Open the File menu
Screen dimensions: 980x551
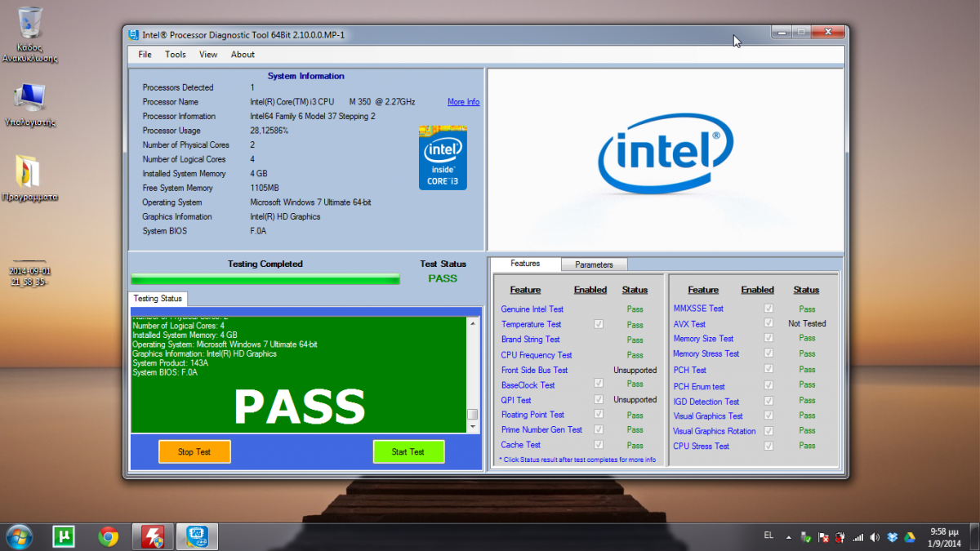pyautogui.click(x=145, y=55)
